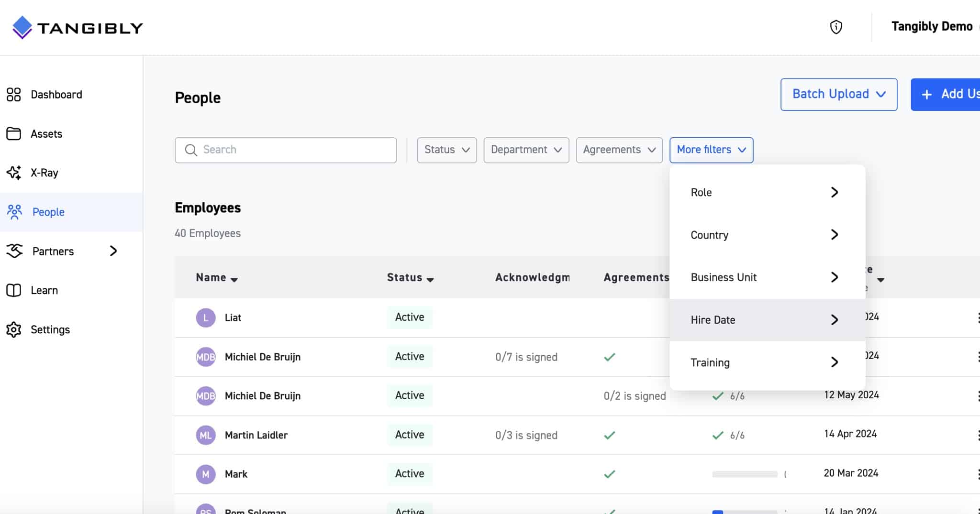
Task: Open the Dashboard icon in sidebar
Action: [13, 95]
